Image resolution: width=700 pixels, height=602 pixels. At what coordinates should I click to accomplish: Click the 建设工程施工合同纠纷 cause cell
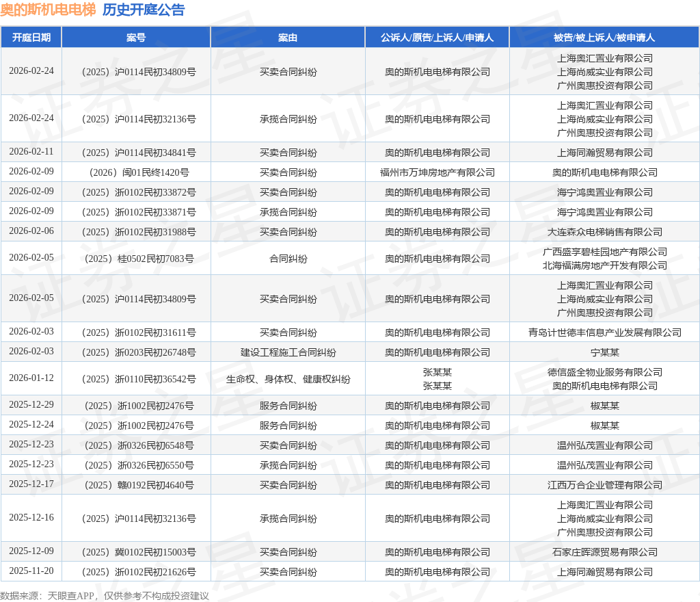[288, 352]
